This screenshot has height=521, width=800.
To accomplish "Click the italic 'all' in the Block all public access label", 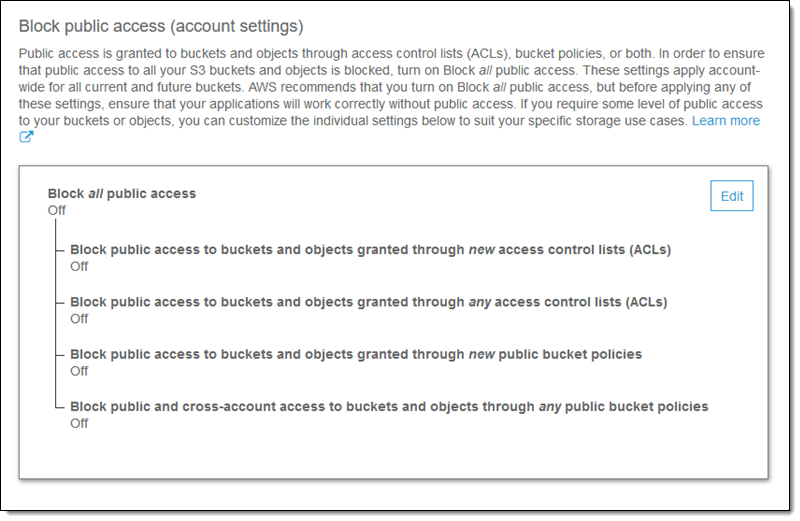I will tap(97, 194).
